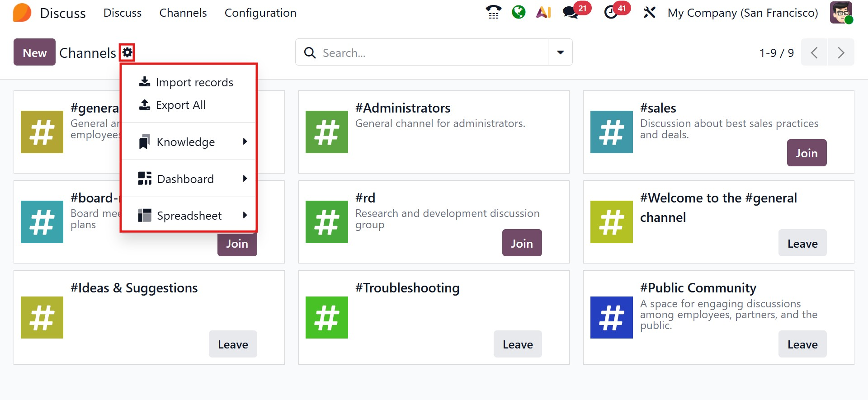Select Import records from the menu
Viewport: 868px width, 400px height.
pyautogui.click(x=194, y=82)
